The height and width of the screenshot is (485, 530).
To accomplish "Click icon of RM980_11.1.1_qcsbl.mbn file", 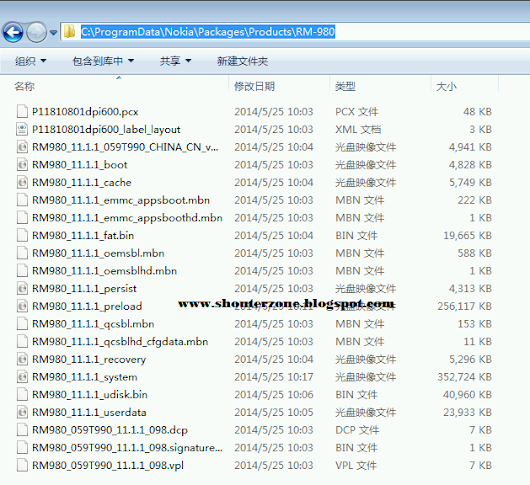I will point(22,323).
